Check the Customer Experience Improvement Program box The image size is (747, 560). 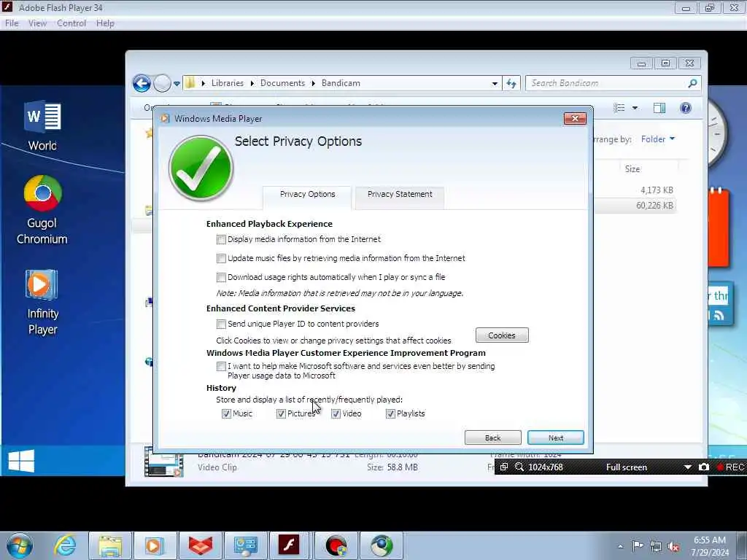[221, 366]
